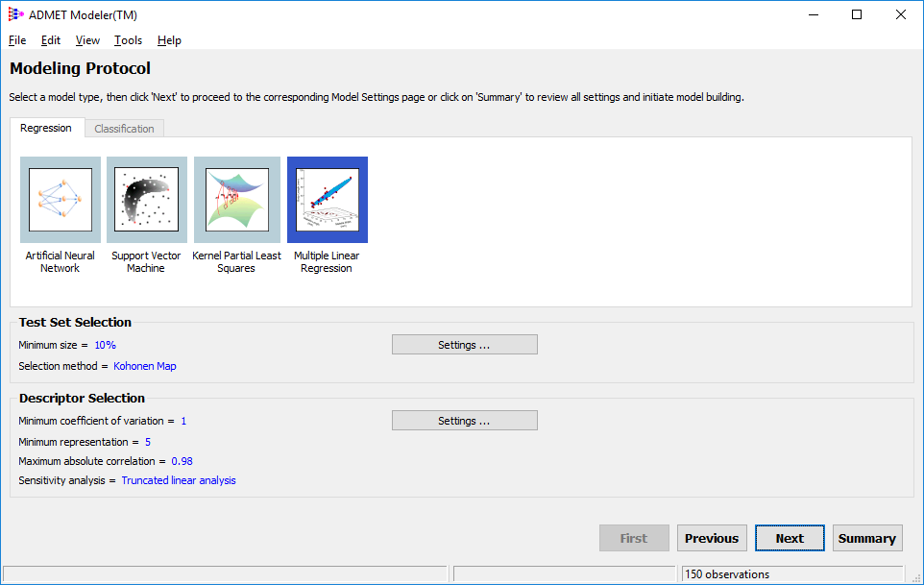Click the Support Vector Machine label

point(146,261)
